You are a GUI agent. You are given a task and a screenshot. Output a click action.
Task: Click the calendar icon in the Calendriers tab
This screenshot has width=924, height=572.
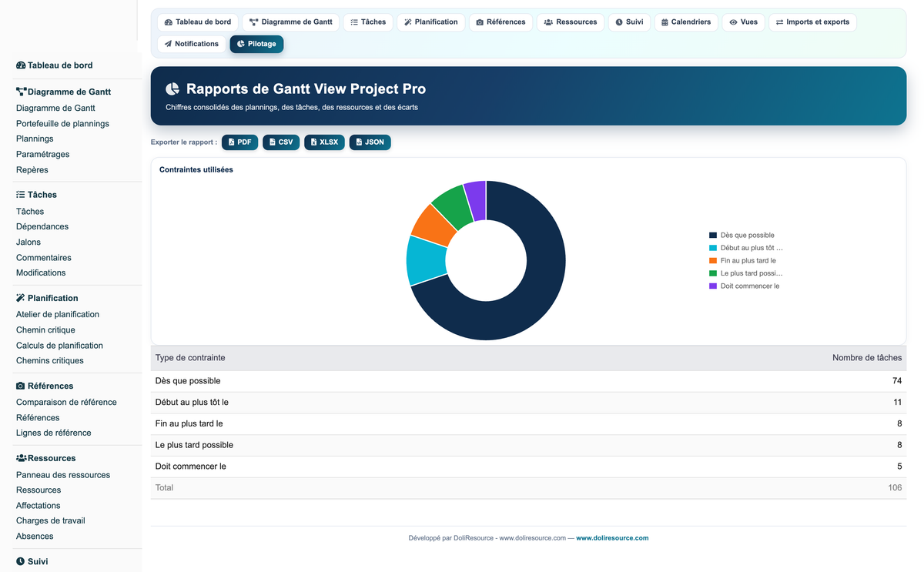[665, 22]
